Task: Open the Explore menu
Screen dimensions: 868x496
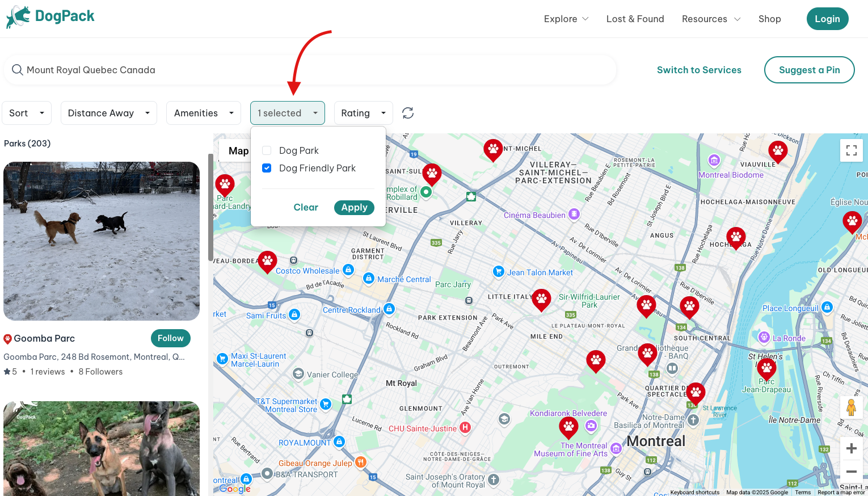Action: [566, 19]
